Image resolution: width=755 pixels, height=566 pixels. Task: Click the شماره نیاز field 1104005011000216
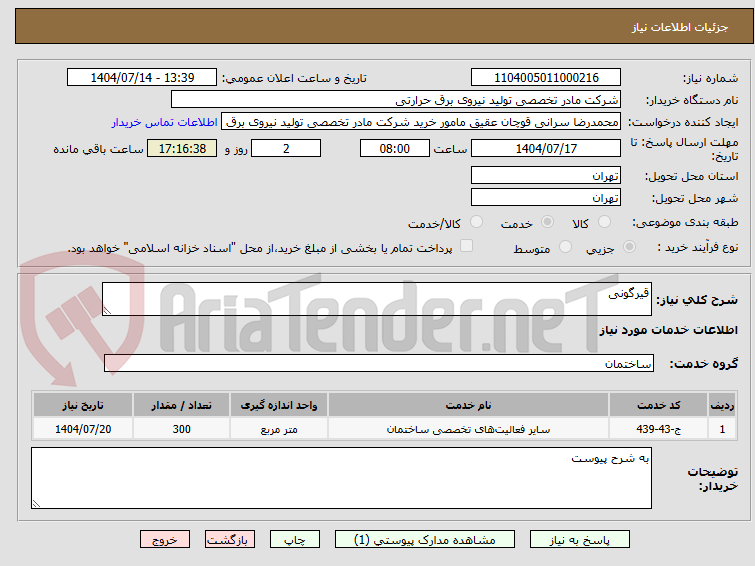click(x=546, y=78)
